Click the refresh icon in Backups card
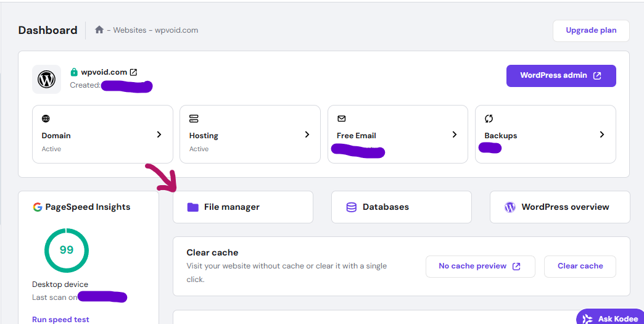 (489, 118)
